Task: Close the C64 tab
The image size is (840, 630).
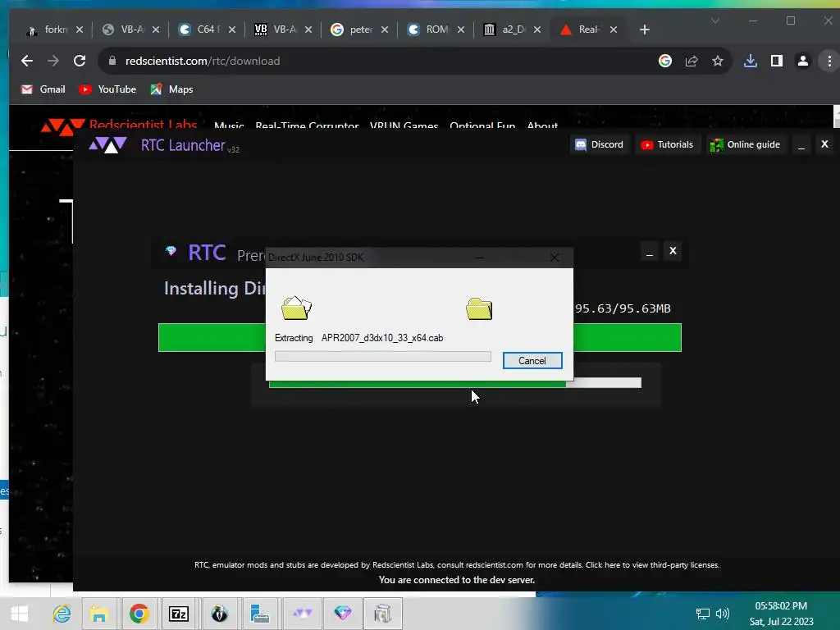Action: click(232, 30)
